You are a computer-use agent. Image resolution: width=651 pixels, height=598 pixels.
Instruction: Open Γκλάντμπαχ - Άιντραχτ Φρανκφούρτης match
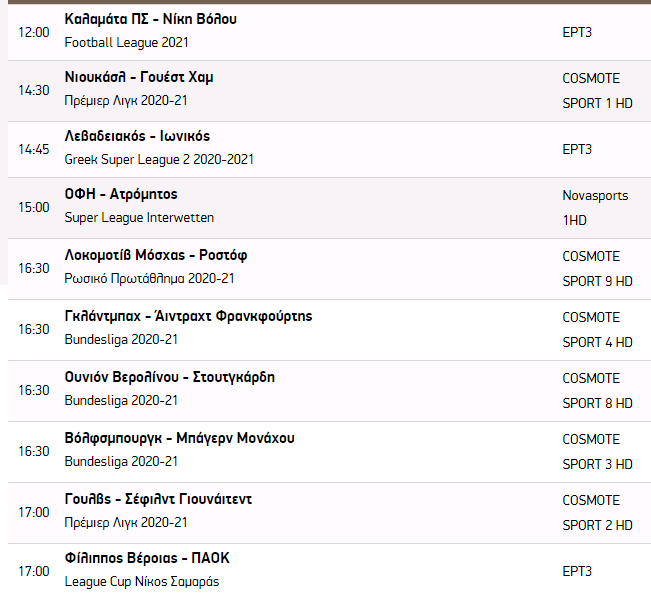point(188,316)
